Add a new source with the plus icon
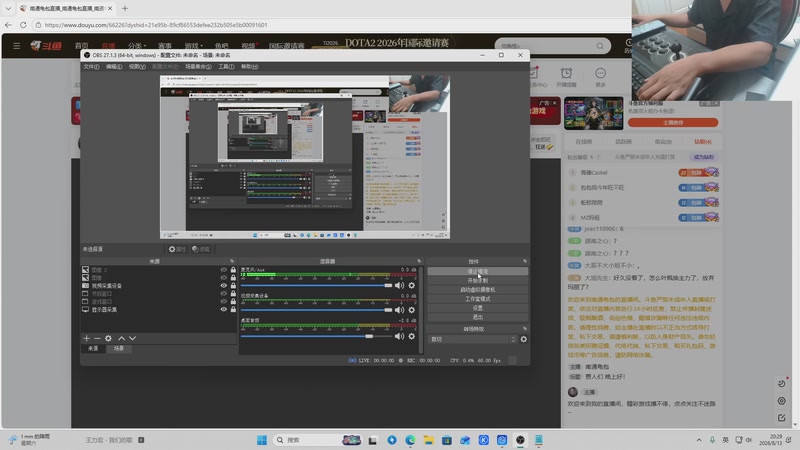 (x=86, y=338)
